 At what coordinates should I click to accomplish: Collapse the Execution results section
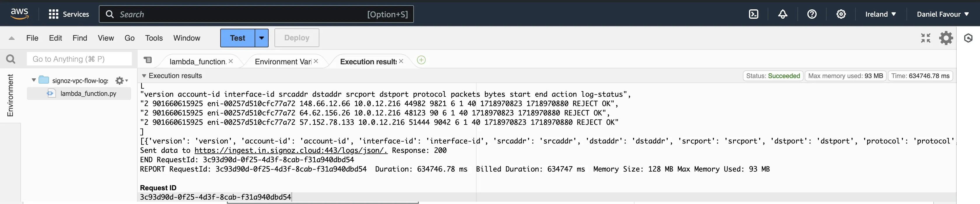144,75
